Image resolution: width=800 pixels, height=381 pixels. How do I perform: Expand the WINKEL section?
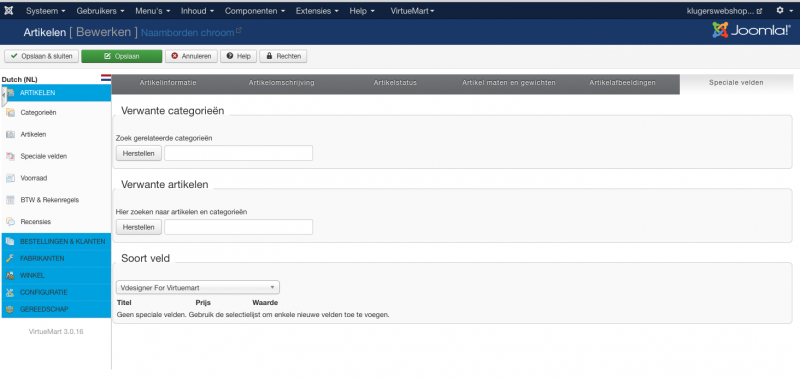point(56,275)
